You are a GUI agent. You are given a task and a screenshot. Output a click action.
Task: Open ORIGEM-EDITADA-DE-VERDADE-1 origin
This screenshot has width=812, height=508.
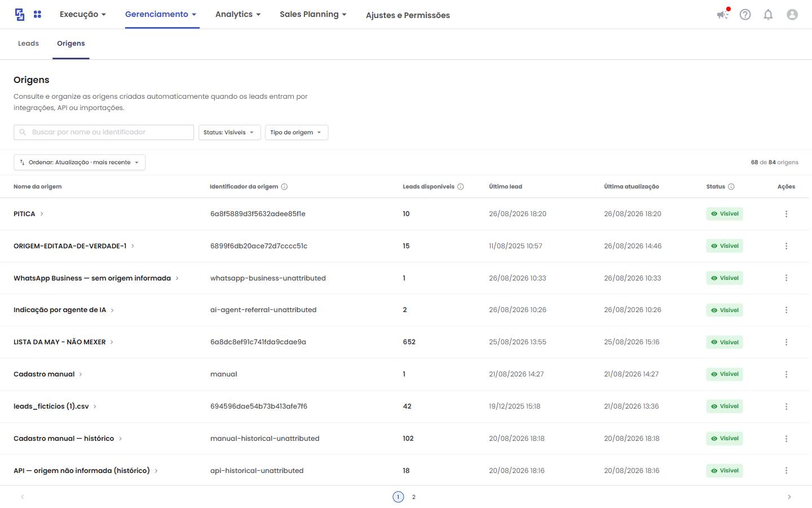point(70,246)
